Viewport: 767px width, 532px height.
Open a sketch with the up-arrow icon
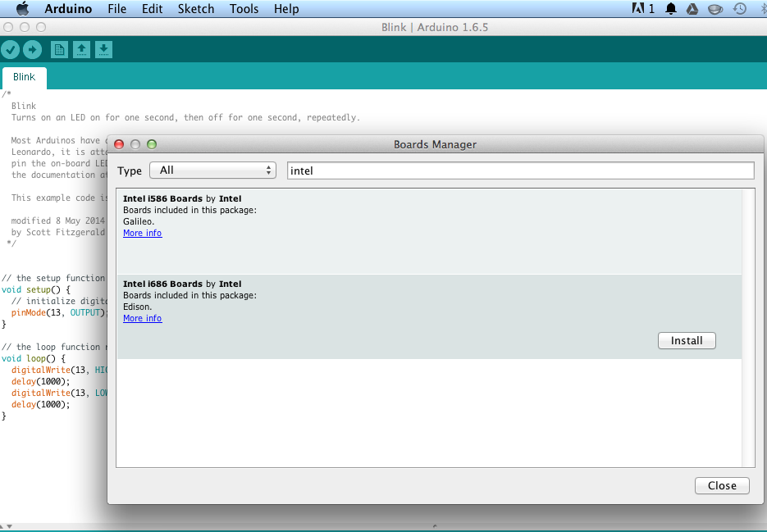click(x=82, y=49)
